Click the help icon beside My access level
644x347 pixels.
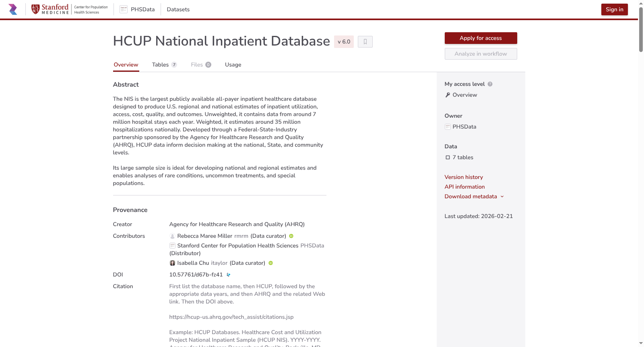(x=490, y=84)
